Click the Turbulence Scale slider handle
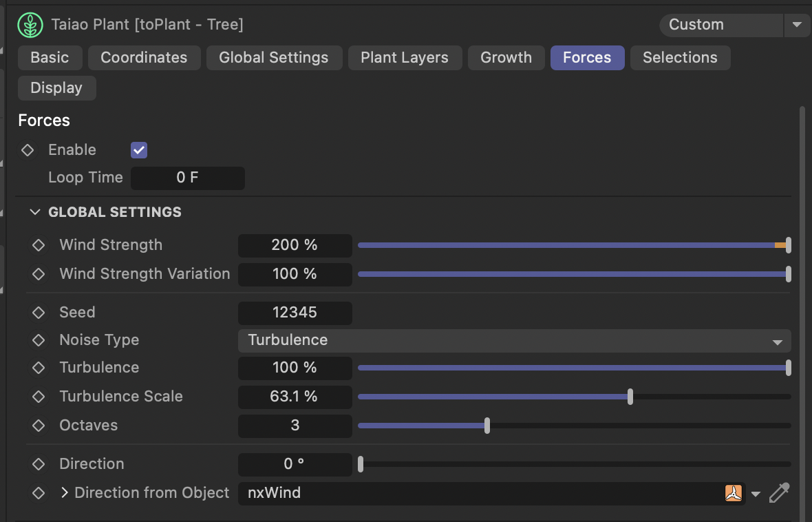This screenshot has width=812, height=522. coord(630,397)
